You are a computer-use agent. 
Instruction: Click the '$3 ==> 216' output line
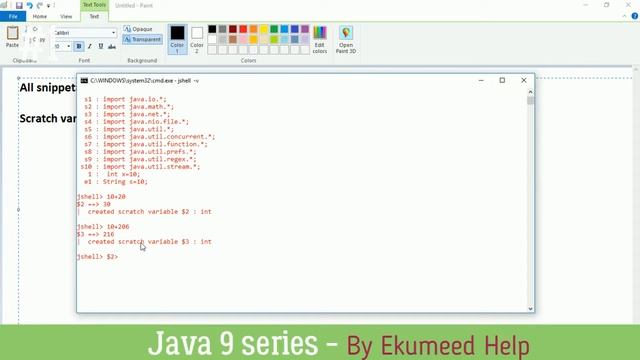96,234
